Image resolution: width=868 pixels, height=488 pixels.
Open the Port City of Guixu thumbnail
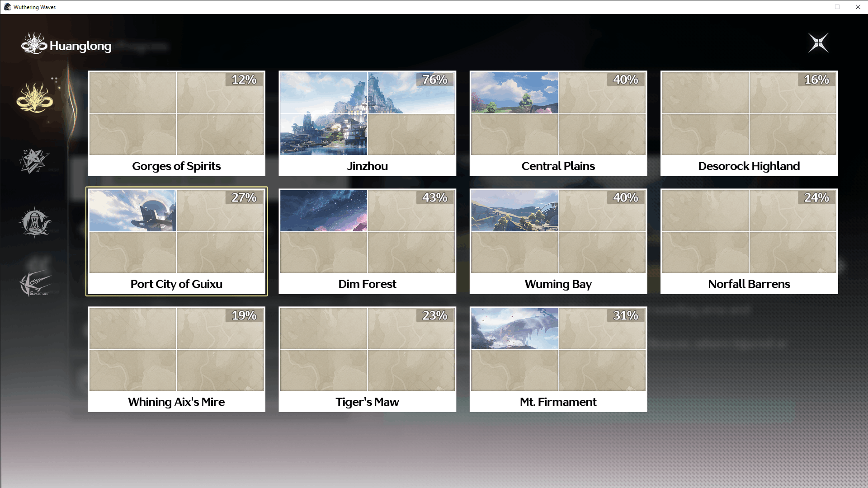coord(176,231)
